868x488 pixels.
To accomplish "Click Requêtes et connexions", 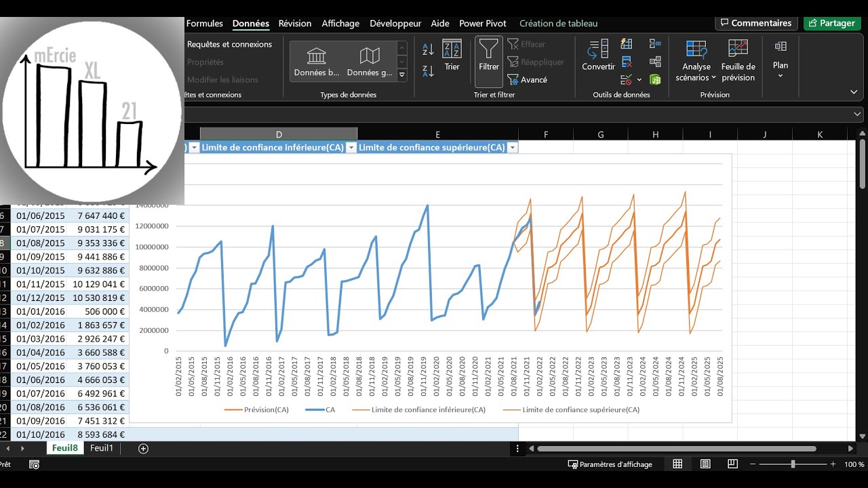I will point(229,44).
